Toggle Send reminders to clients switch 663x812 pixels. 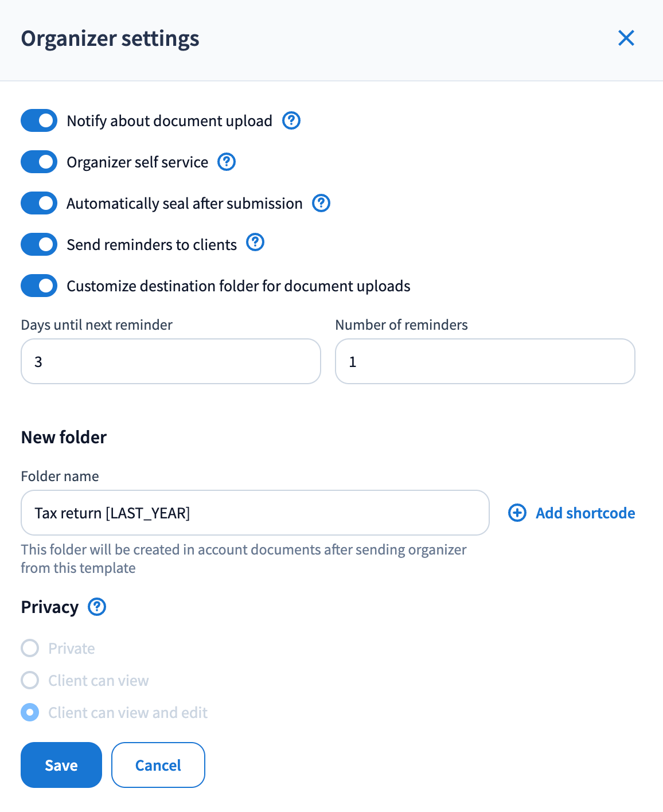click(x=39, y=244)
